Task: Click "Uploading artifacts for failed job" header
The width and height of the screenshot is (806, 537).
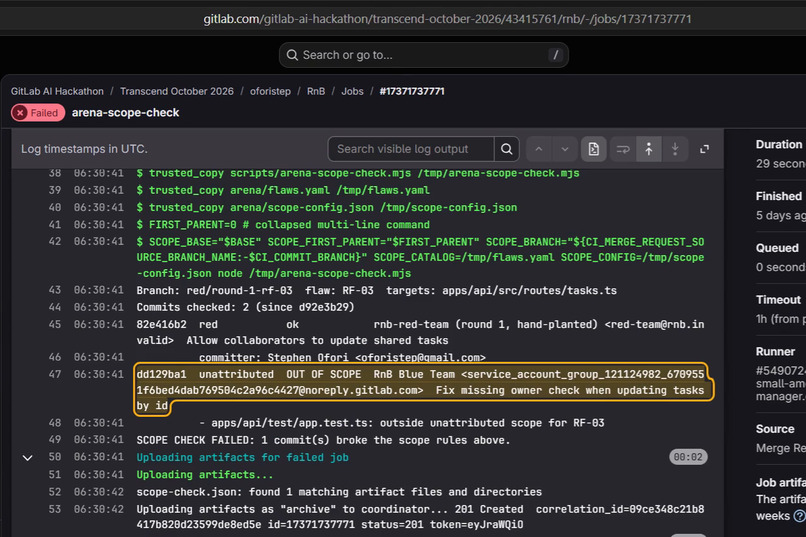Action: click(242, 457)
